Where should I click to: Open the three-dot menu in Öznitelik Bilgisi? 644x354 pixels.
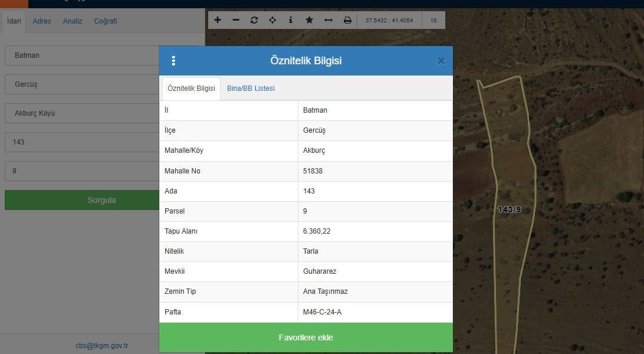point(173,61)
